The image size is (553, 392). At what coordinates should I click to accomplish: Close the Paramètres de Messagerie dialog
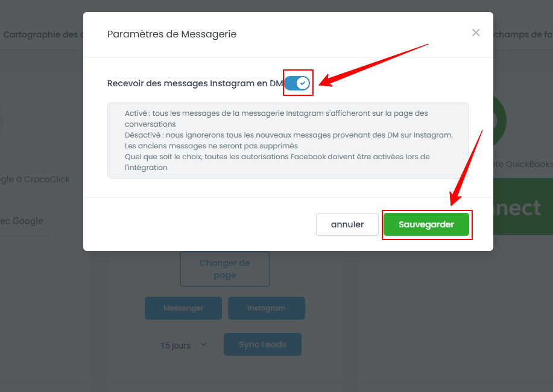(476, 33)
